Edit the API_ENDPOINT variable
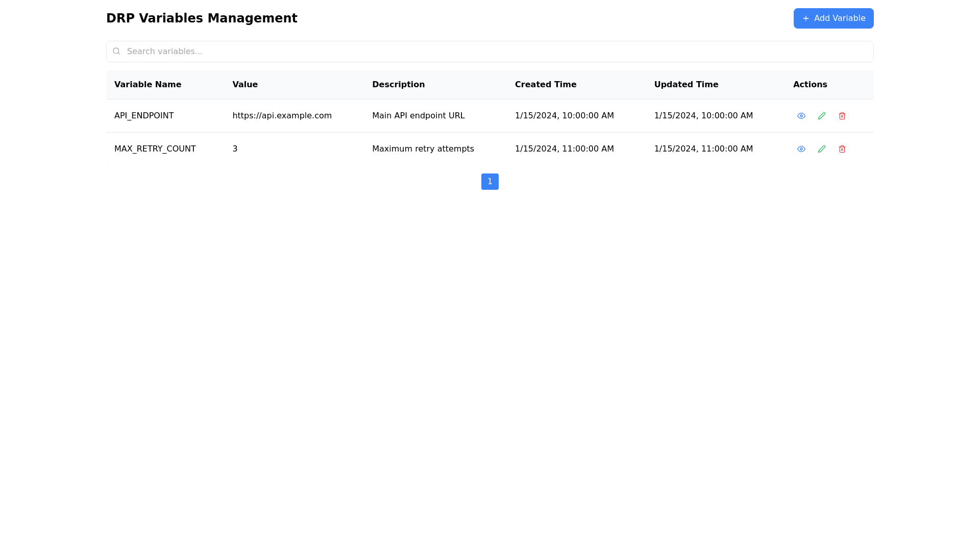The width and height of the screenshot is (980, 551). tap(821, 116)
